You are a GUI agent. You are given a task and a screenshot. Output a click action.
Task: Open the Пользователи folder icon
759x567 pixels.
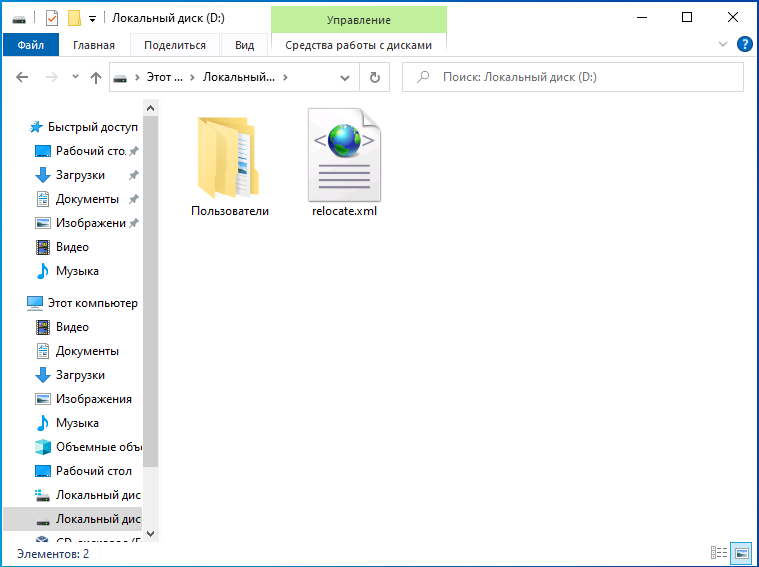point(228,157)
